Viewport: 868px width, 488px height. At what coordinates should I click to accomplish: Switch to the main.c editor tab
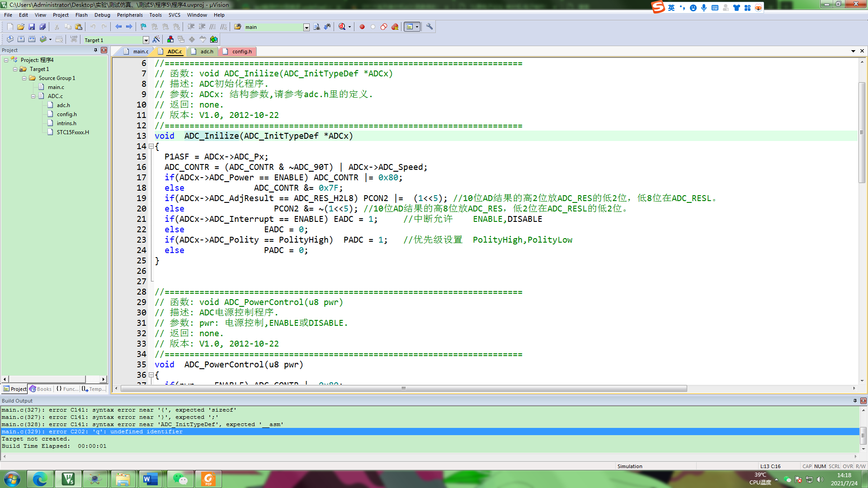pyautogui.click(x=136, y=52)
